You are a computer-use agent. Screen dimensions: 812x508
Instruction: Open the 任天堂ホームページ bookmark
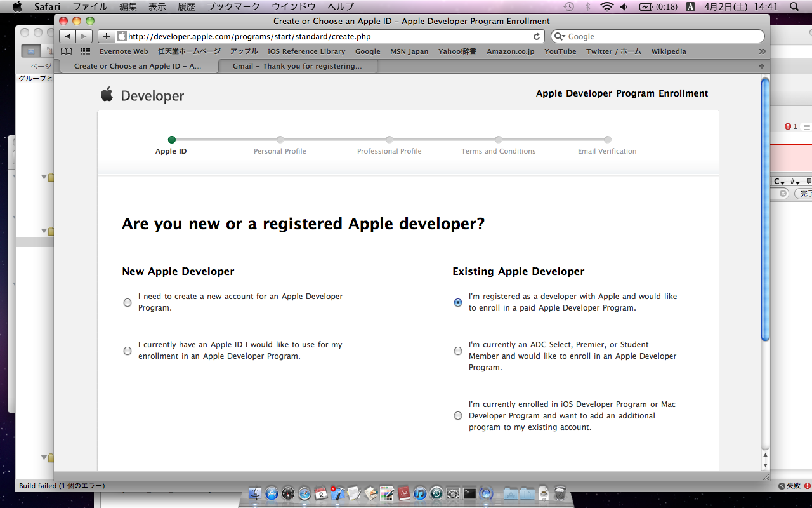click(x=189, y=51)
